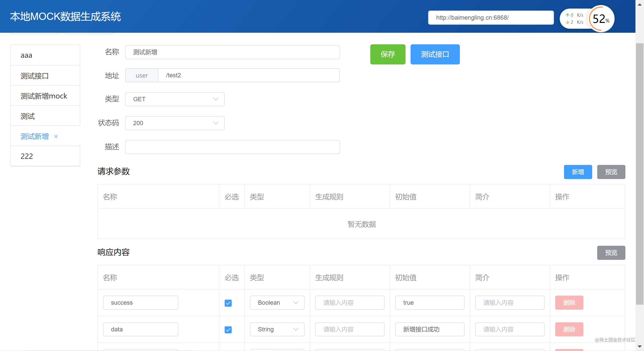644x351 pixels.
Task: Click the 请求参数 section heading
Action: [114, 171]
